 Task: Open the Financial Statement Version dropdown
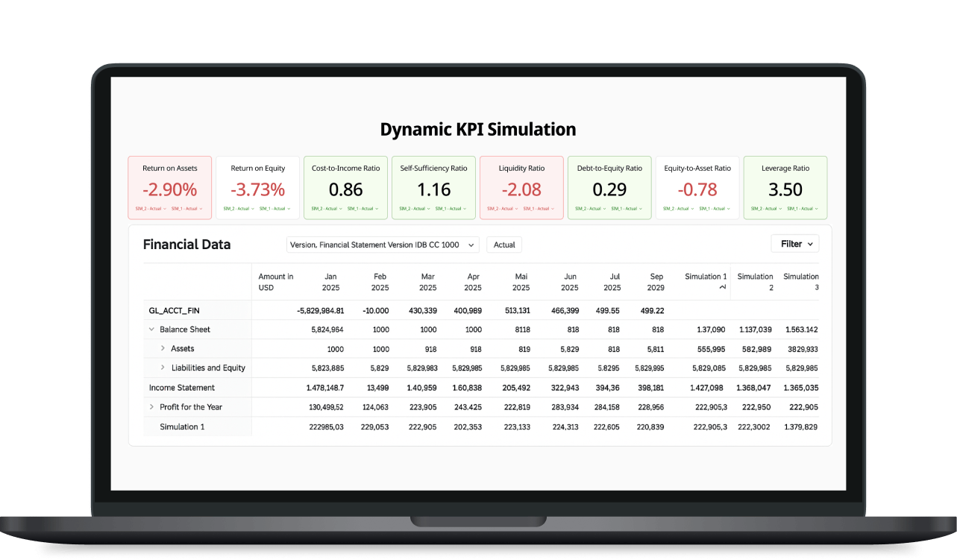383,245
